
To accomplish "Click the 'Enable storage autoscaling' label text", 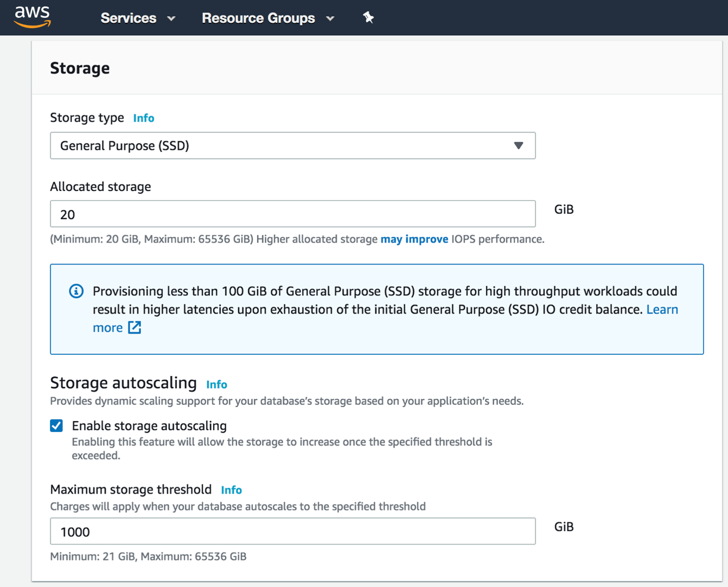I will click(x=149, y=426).
